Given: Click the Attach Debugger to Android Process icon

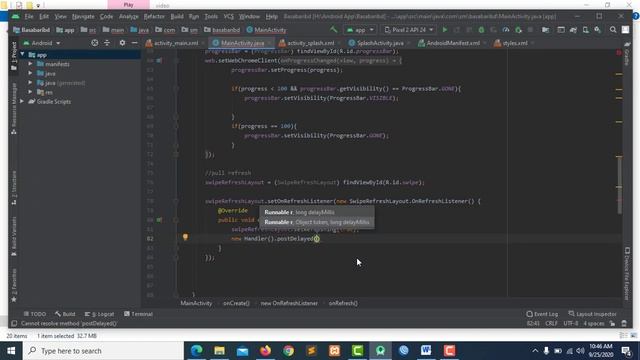Looking at the screenshot, I should (x=518, y=30).
